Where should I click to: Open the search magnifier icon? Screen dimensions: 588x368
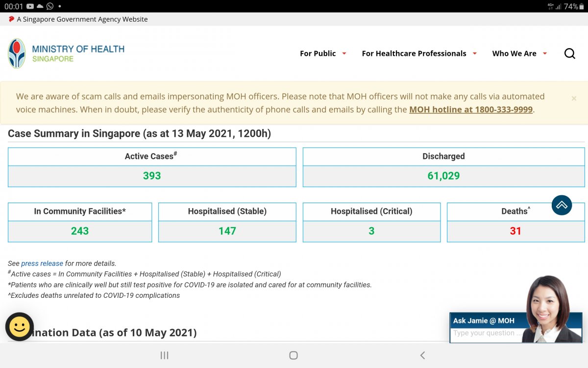(x=569, y=53)
